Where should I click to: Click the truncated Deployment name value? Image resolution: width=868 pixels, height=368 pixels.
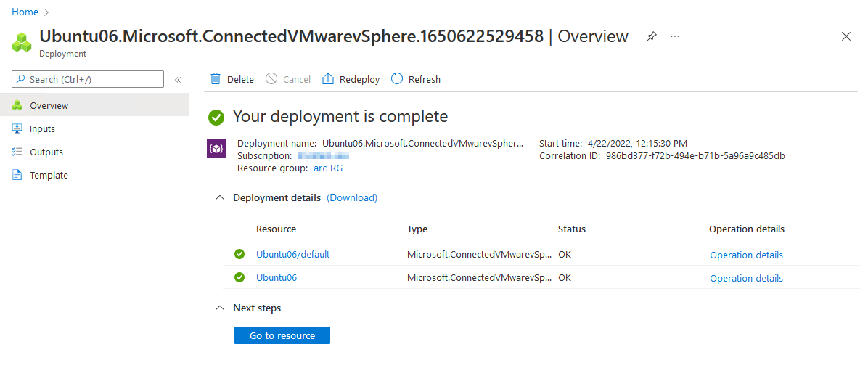[422, 143]
